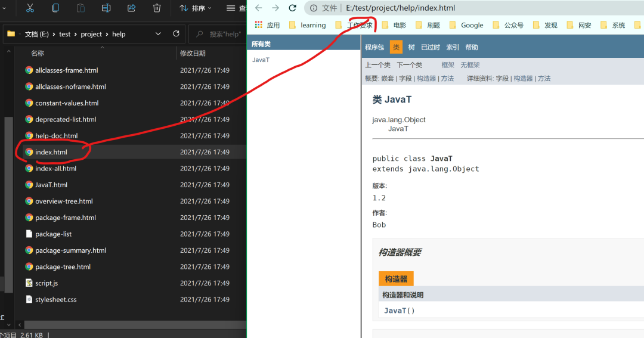Expand the address path history dropdown
The height and width of the screenshot is (338, 644).
158,33
